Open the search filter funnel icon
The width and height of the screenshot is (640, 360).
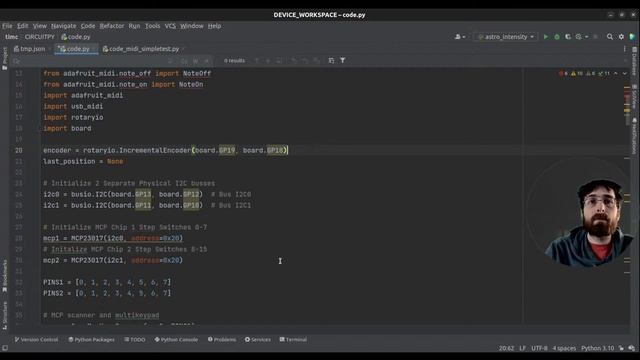tap(343, 60)
